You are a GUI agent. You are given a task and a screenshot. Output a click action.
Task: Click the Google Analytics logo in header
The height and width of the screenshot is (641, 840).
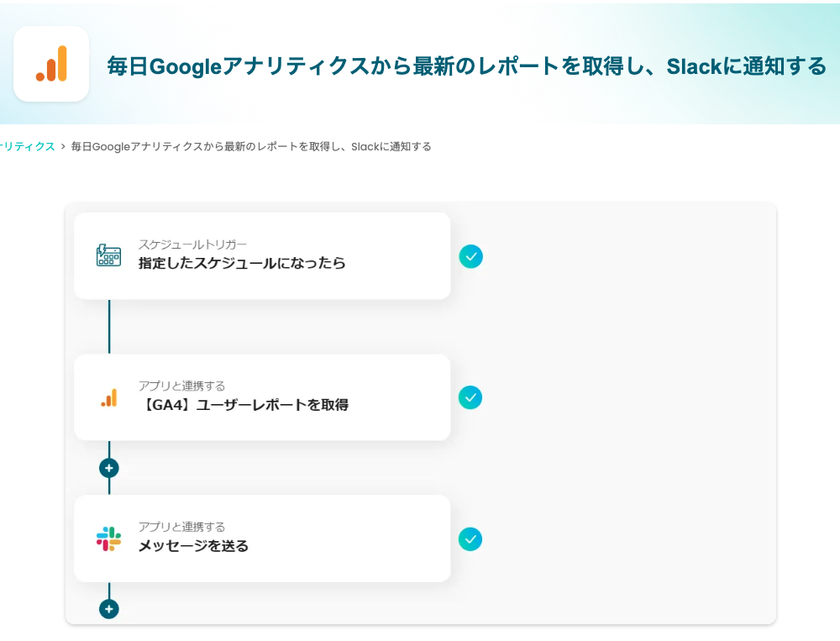point(51,64)
